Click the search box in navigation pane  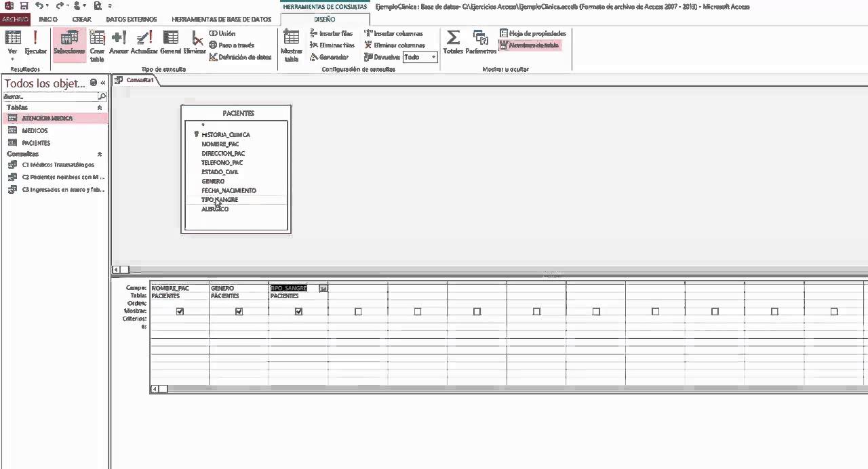(x=51, y=96)
